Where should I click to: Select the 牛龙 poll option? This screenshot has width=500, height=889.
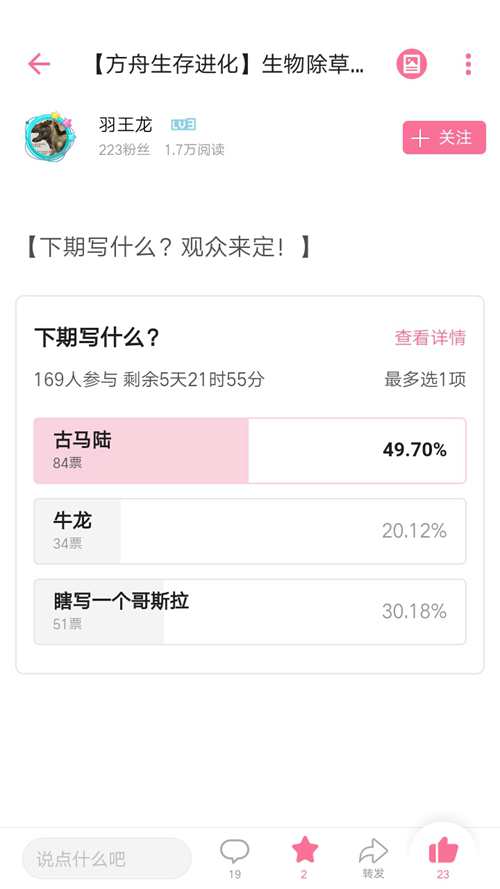click(250, 531)
